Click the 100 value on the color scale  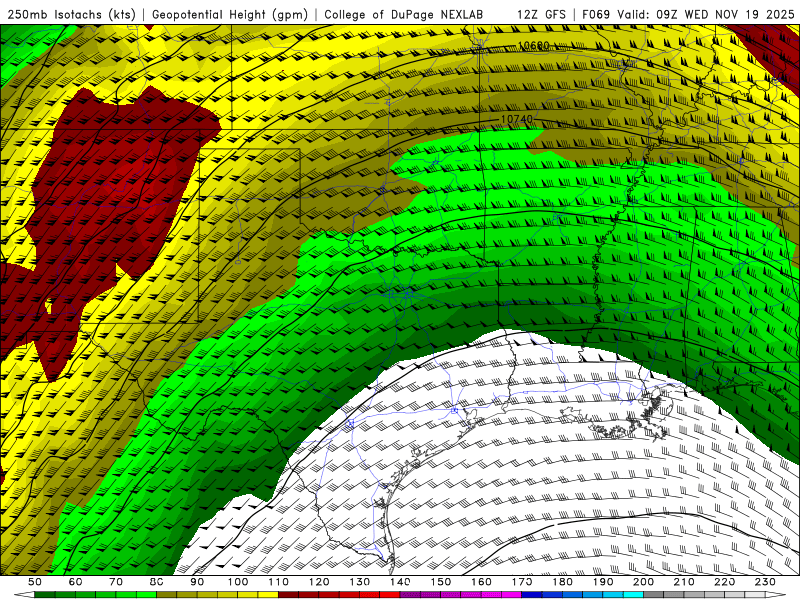(x=238, y=582)
